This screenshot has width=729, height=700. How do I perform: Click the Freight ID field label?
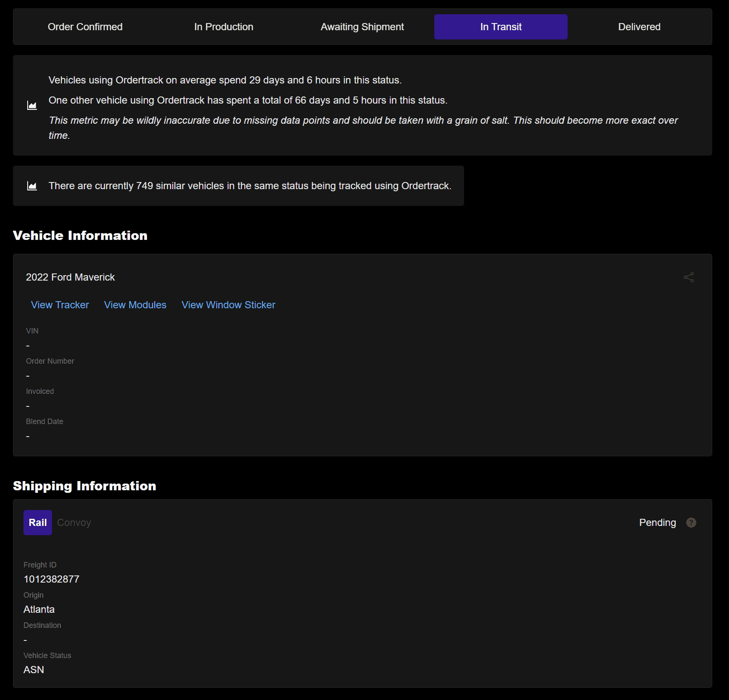coord(40,565)
